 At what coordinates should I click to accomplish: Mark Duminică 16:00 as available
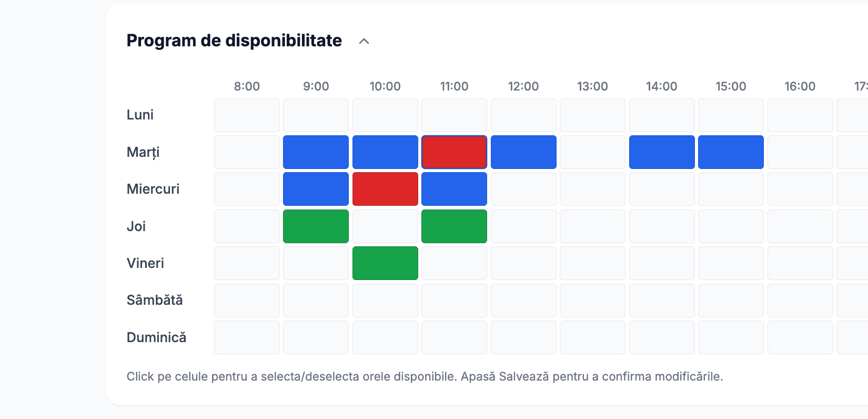pyautogui.click(x=800, y=337)
